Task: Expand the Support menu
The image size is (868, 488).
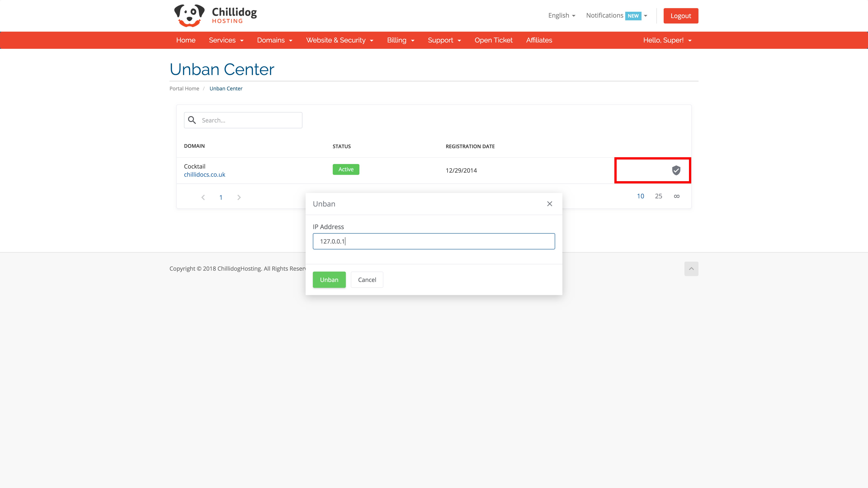Action: 444,40
